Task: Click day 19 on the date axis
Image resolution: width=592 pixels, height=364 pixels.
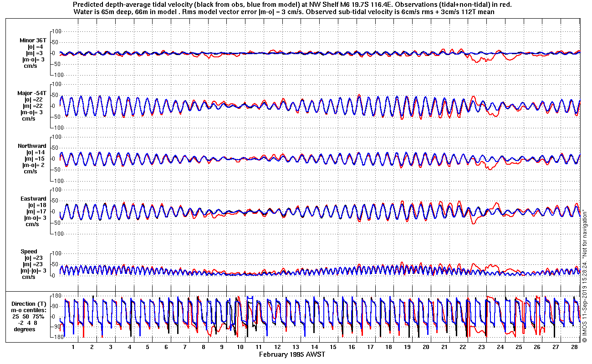Action: (x=407, y=347)
